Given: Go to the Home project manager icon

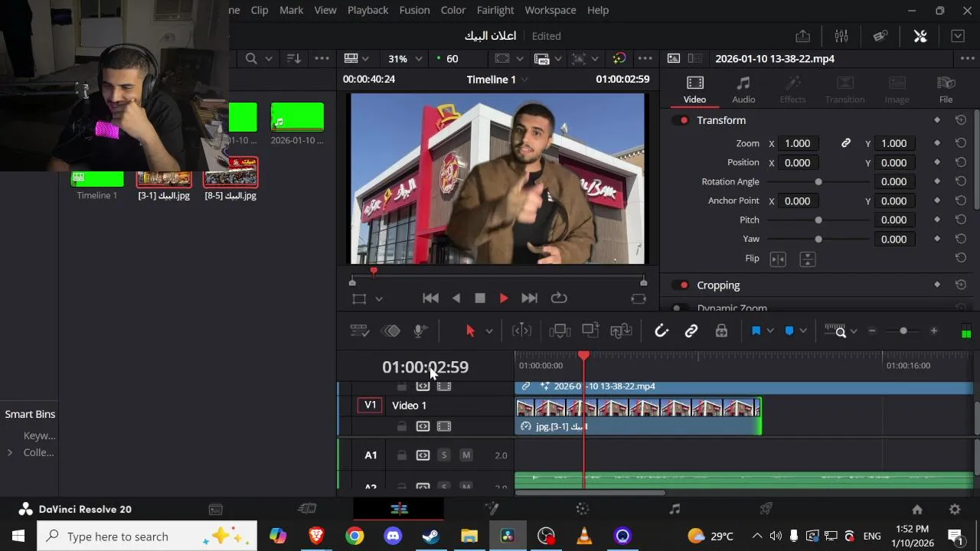Looking at the screenshot, I should tap(917, 509).
